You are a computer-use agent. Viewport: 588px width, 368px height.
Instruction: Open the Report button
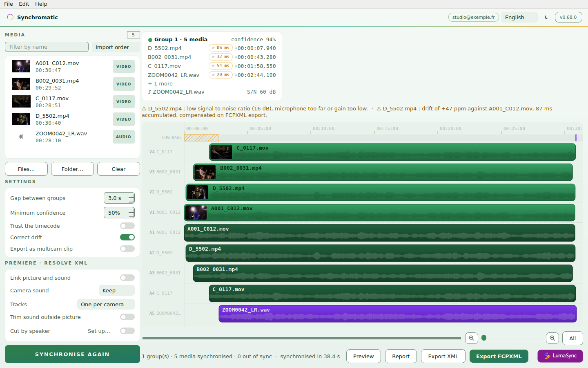[401, 356]
